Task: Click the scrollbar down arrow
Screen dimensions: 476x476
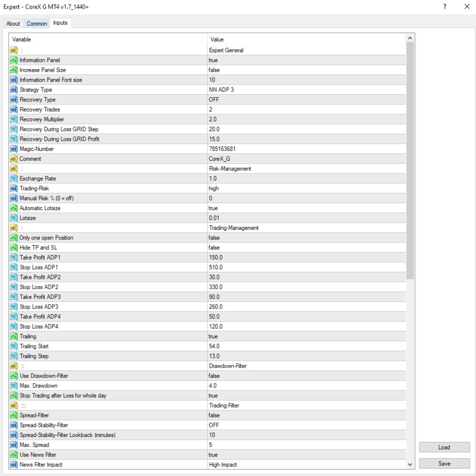Action: (x=410, y=465)
